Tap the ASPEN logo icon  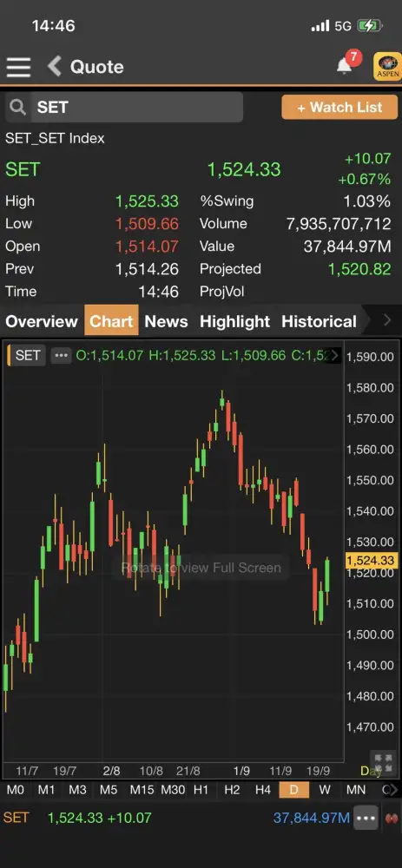pos(387,67)
